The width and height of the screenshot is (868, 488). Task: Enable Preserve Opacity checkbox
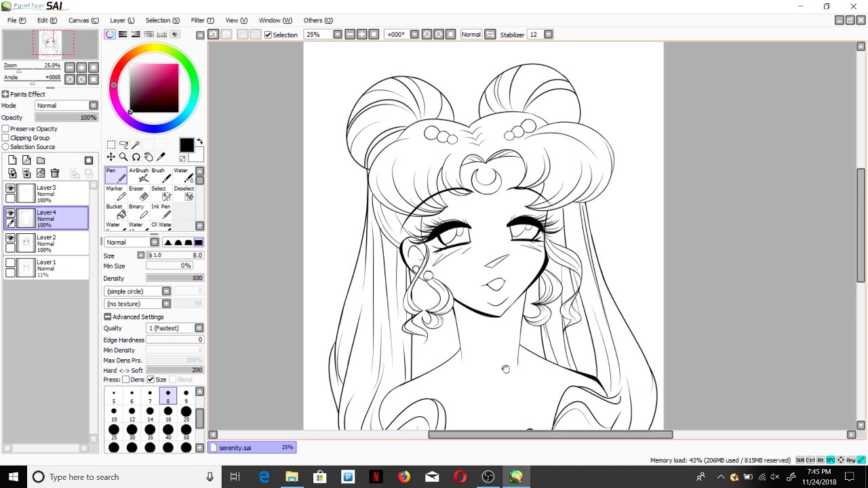(x=5, y=129)
